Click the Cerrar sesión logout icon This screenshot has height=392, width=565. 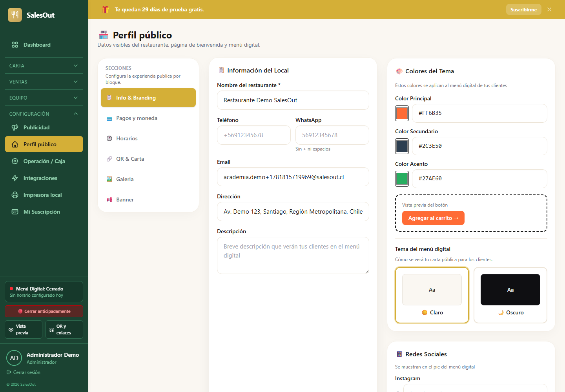click(9, 372)
